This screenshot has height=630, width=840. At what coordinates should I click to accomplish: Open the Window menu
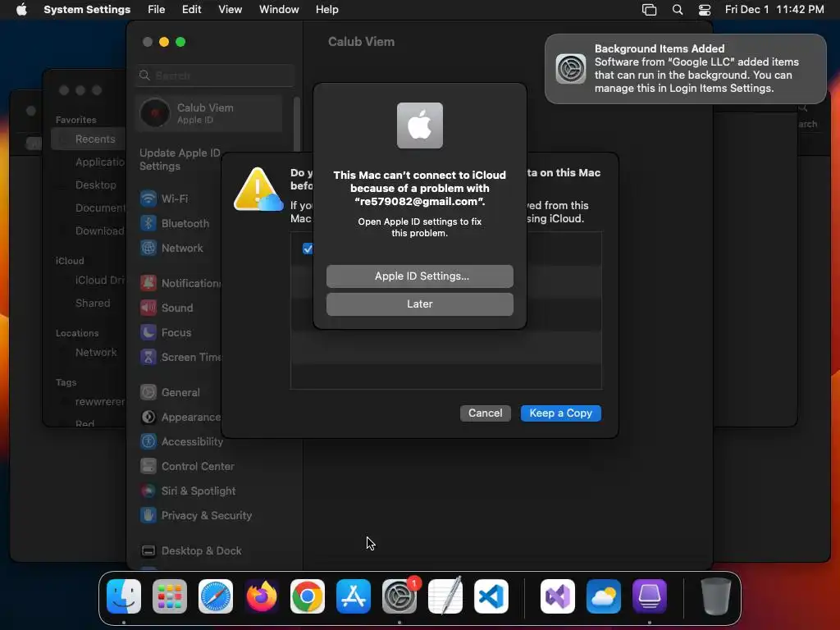tap(279, 9)
